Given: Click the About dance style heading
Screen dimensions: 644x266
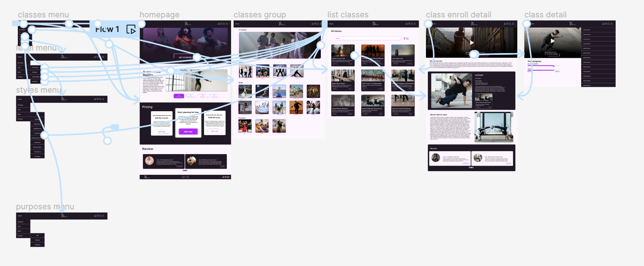Looking at the screenshot, I should (x=439, y=114).
